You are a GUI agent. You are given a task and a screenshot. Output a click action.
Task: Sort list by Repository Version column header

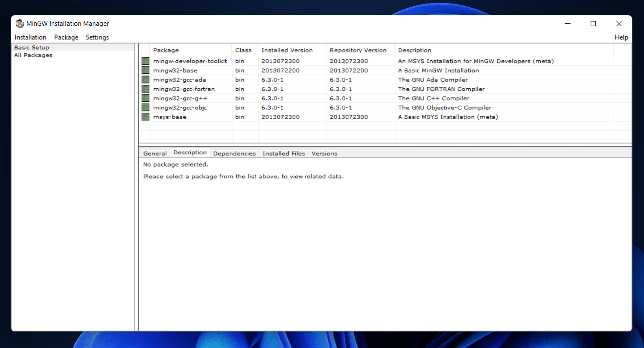tap(358, 50)
